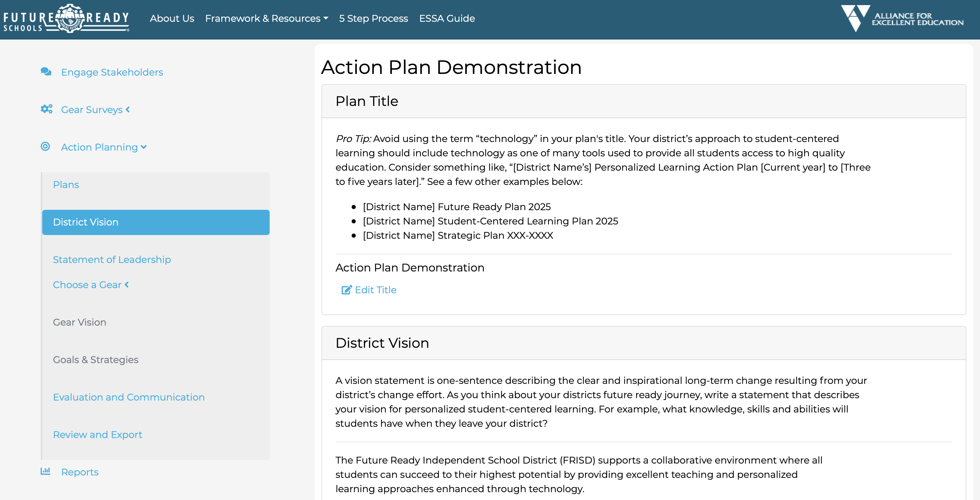980x500 pixels.
Task: Click the Alliance for Excellent Education logo
Action: pos(902,19)
